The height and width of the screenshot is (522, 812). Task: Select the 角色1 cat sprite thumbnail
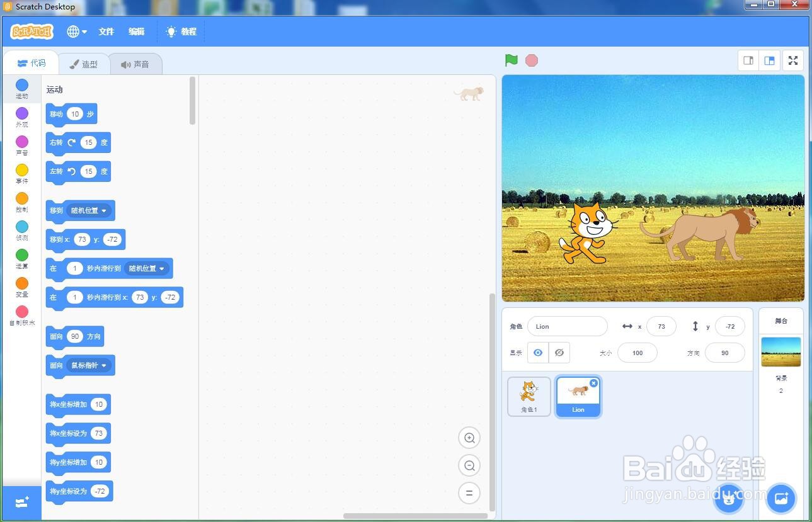(x=529, y=397)
